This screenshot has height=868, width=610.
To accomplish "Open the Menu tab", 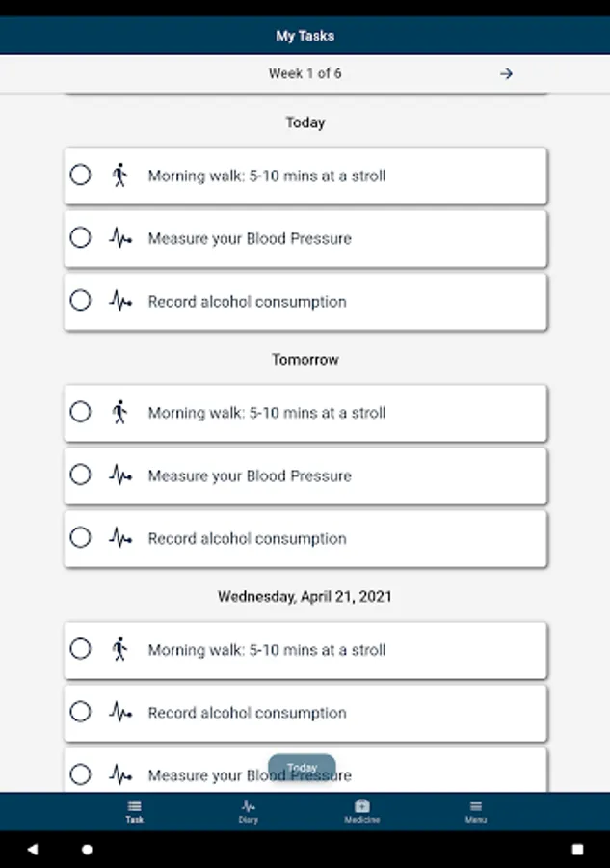I will point(475,811).
